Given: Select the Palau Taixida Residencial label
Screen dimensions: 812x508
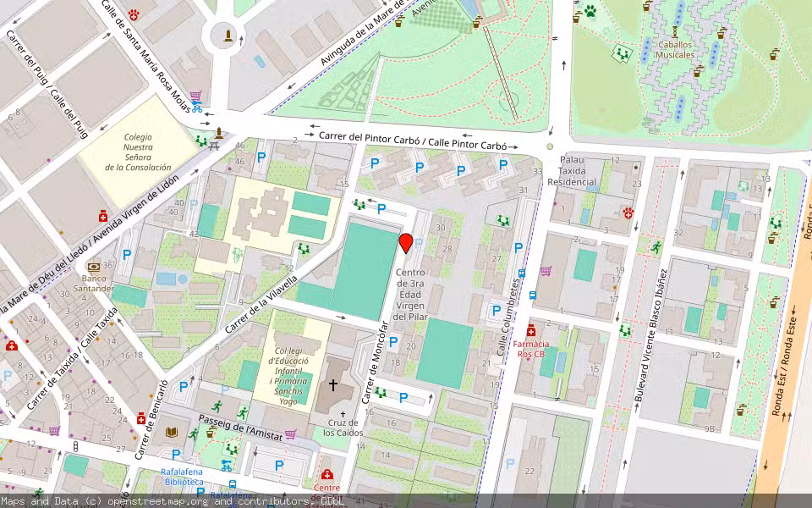Looking at the screenshot, I should [572, 170].
